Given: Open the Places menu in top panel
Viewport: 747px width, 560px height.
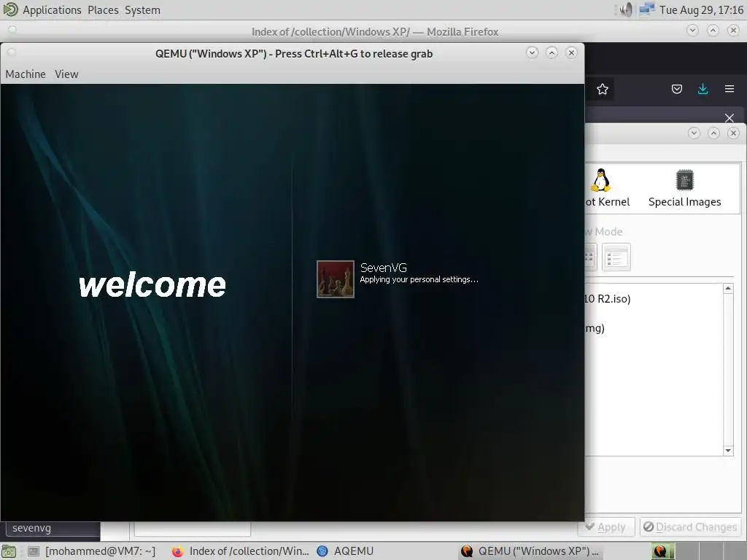Looking at the screenshot, I should click(103, 10).
